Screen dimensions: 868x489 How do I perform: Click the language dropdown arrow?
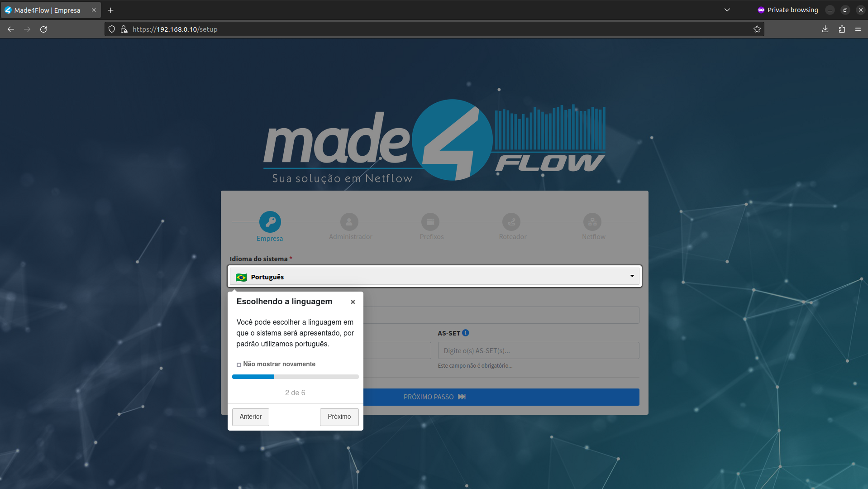(x=632, y=276)
